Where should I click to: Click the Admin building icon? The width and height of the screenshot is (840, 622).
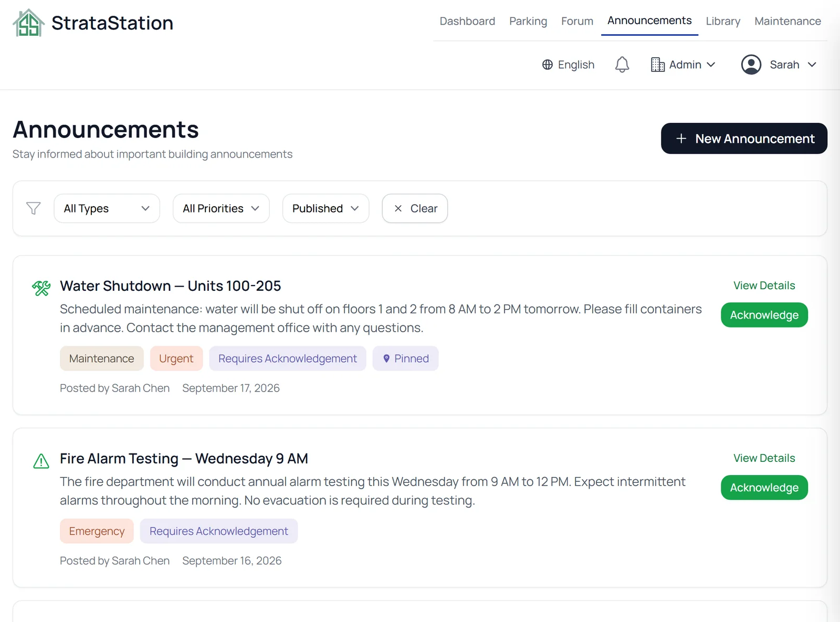[x=658, y=65]
